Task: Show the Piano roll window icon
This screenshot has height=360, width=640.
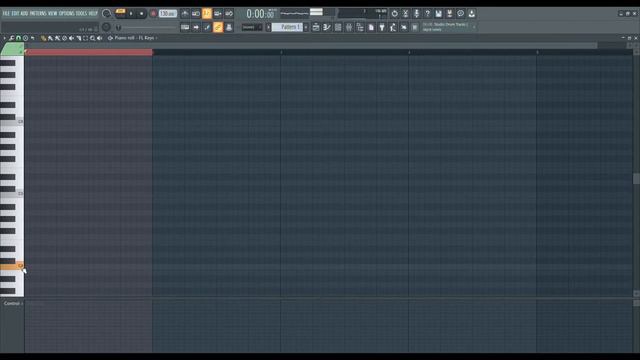Action: click(x=327, y=27)
